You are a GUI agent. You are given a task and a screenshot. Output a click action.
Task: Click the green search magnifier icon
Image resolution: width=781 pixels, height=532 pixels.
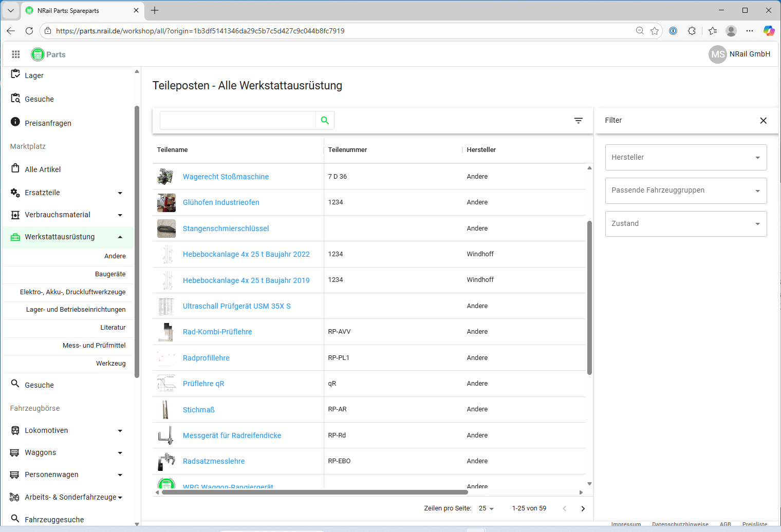(x=325, y=120)
